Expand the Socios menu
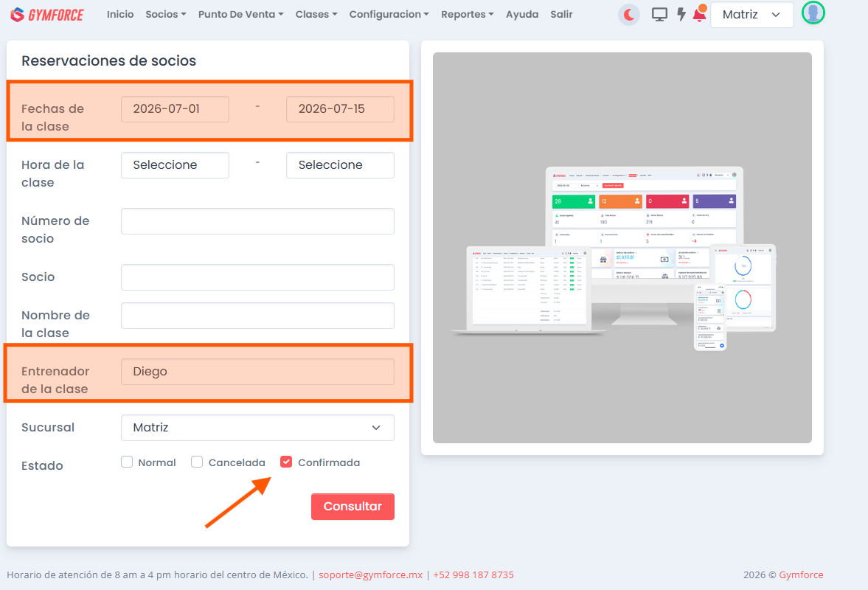The image size is (868, 590). tap(165, 15)
